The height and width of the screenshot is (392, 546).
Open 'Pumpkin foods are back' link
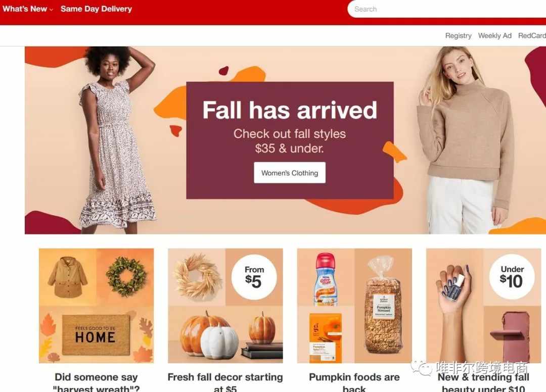coord(354,383)
